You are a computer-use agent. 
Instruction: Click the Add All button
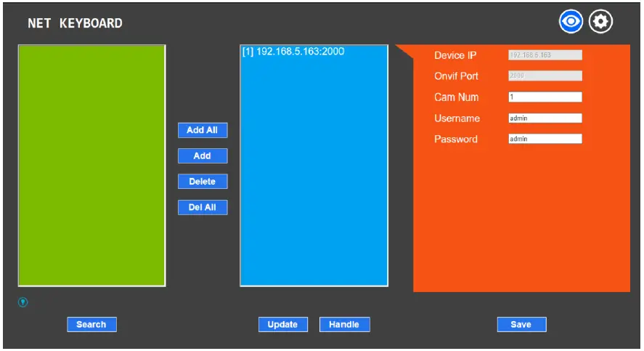point(203,130)
